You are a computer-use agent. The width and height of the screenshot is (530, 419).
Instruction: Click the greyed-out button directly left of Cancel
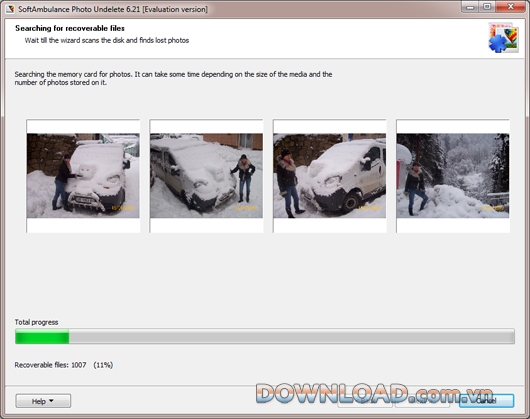pyautogui.click(x=423, y=401)
